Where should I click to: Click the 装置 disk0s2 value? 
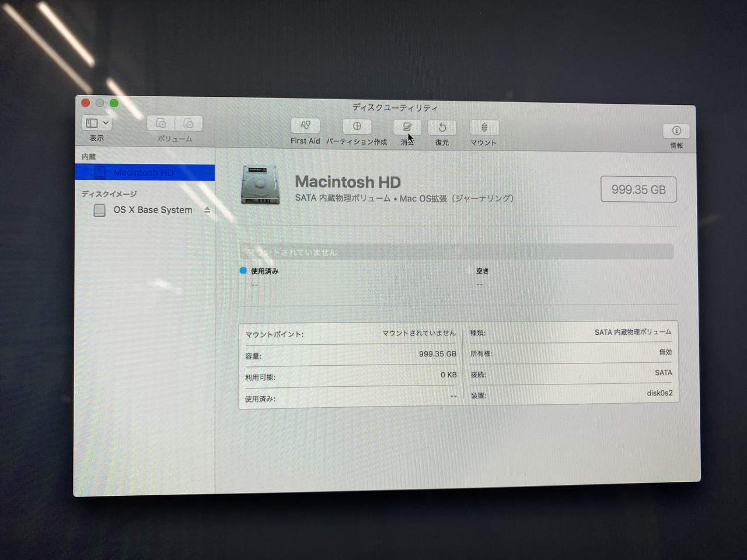[x=659, y=393]
